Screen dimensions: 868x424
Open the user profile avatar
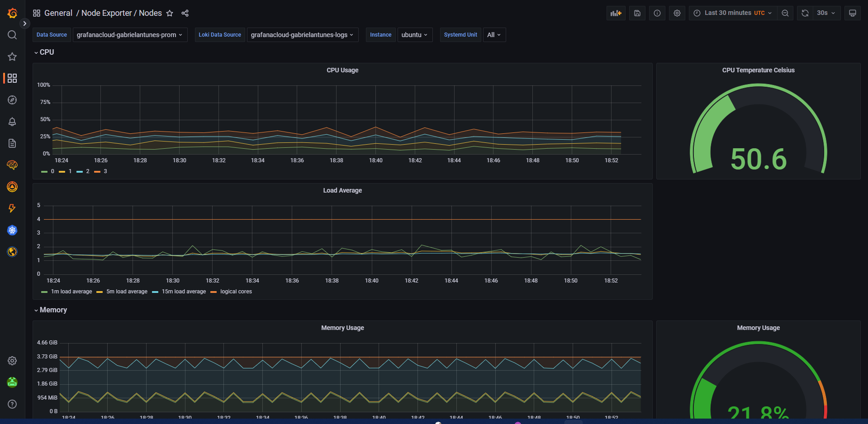click(x=12, y=382)
